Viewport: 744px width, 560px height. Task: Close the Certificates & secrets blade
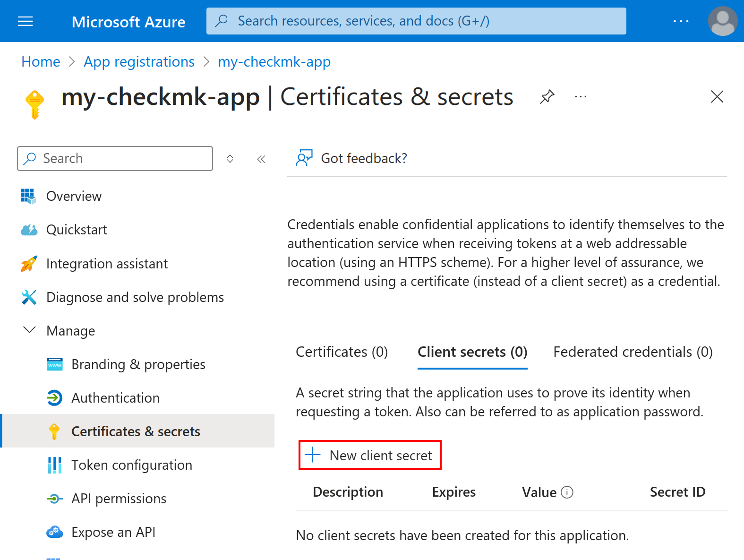pos(717,97)
